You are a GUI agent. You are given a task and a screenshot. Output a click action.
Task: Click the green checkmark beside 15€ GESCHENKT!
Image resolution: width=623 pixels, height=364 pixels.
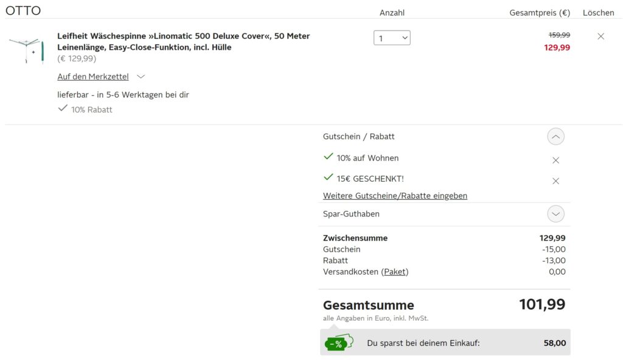[328, 177]
